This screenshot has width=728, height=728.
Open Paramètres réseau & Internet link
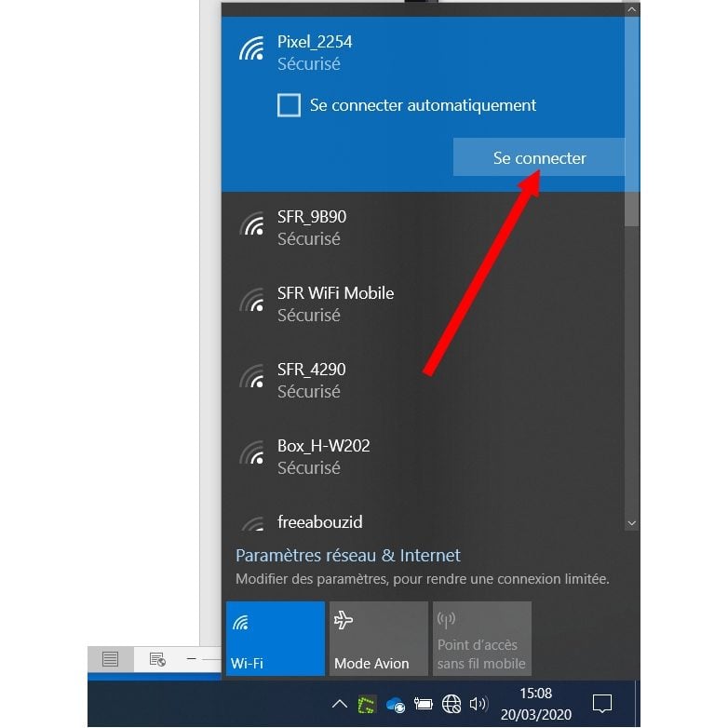(x=348, y=555)
